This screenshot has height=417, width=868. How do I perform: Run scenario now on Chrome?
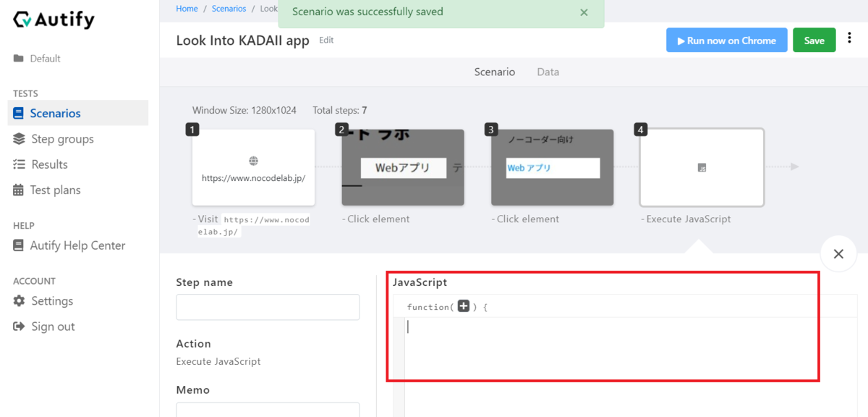pyautogui.click(x=726, y=41)
